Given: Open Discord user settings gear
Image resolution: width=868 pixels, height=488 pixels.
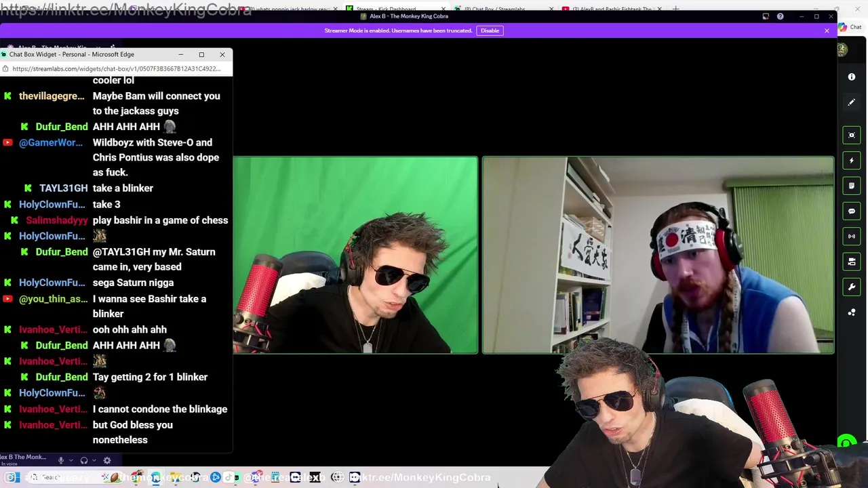Looking at the screenshot, I should [107, 460].
